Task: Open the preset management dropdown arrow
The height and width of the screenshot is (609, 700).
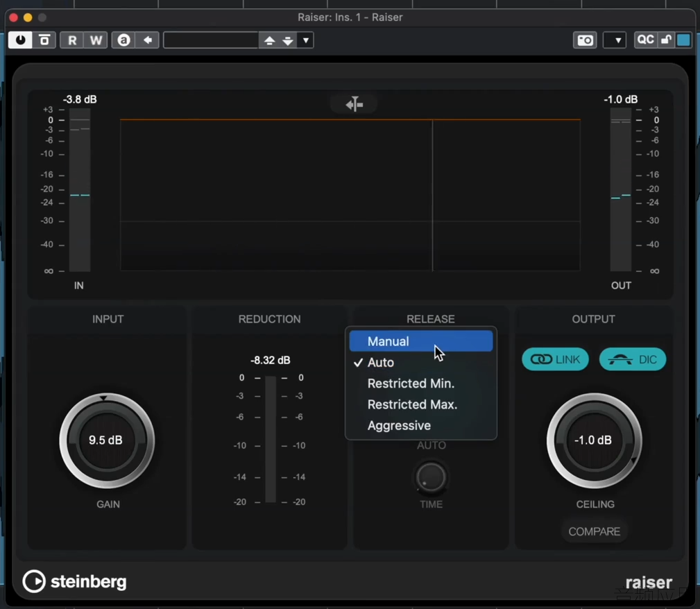Action: [x=306, y=40]
